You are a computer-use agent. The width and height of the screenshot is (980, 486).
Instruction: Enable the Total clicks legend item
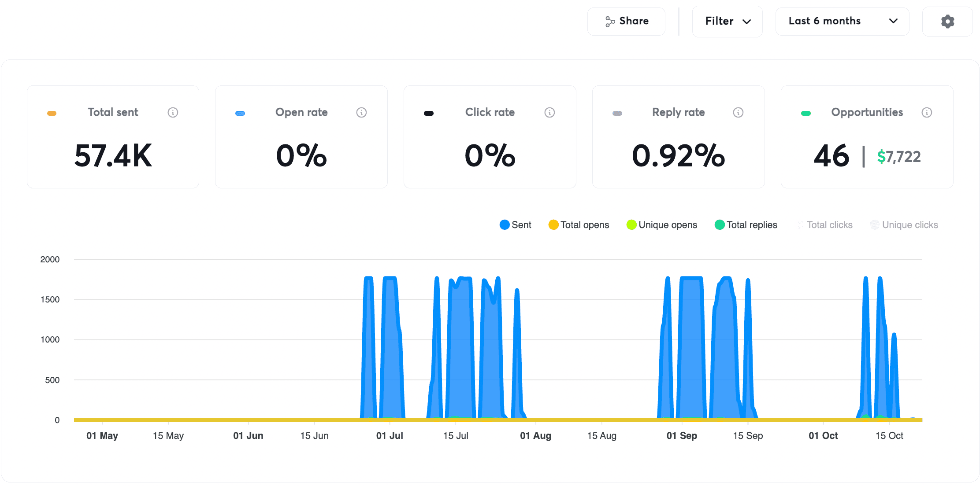(824, 225)
